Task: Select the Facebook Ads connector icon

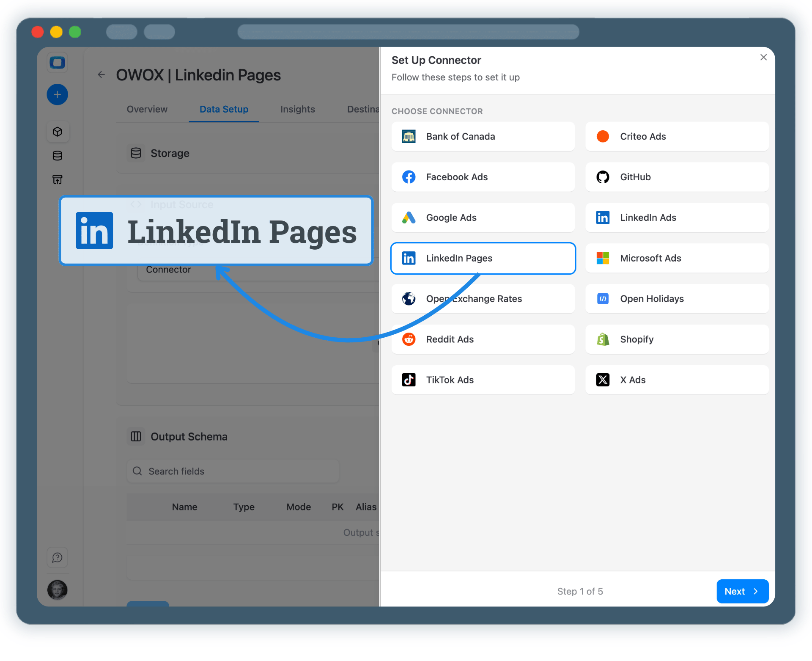Action: pos(409,177)
